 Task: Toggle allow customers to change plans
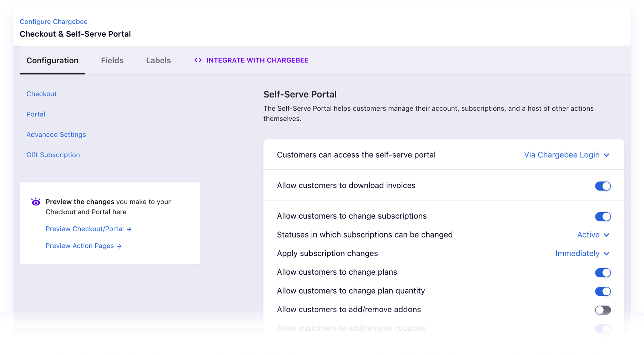(x=603, y=273)
